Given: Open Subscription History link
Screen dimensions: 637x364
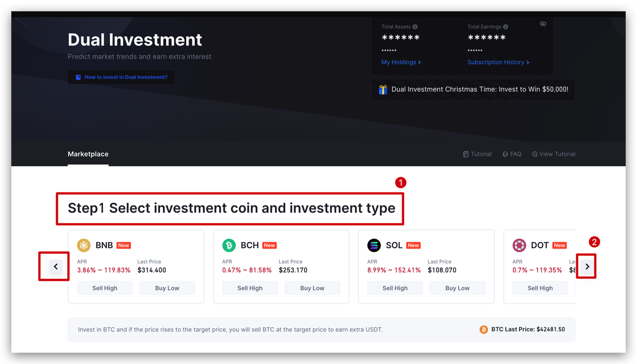Looking at the screenshot, I should click(x=498, y=62).
